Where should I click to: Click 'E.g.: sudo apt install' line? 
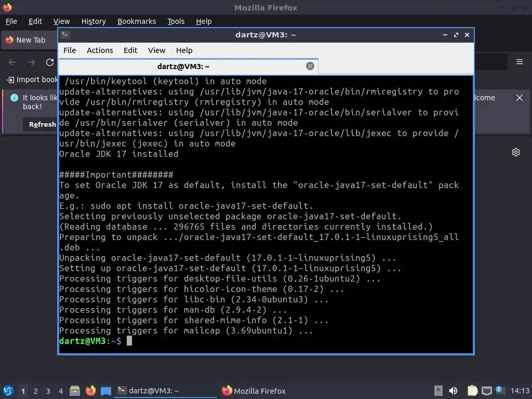click(186, 206)
